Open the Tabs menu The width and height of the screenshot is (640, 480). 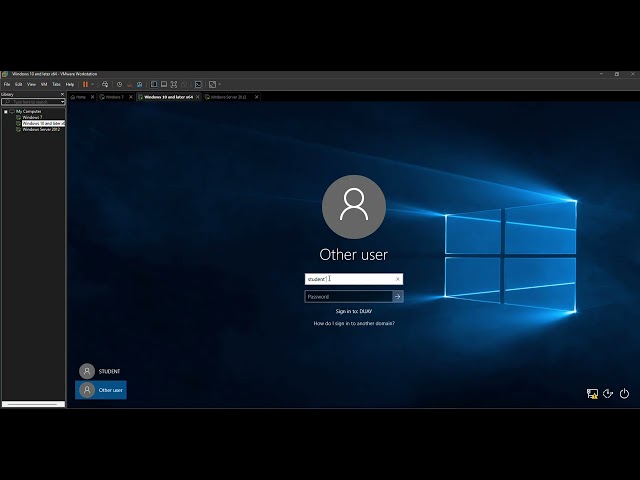[x=56, y=84]
